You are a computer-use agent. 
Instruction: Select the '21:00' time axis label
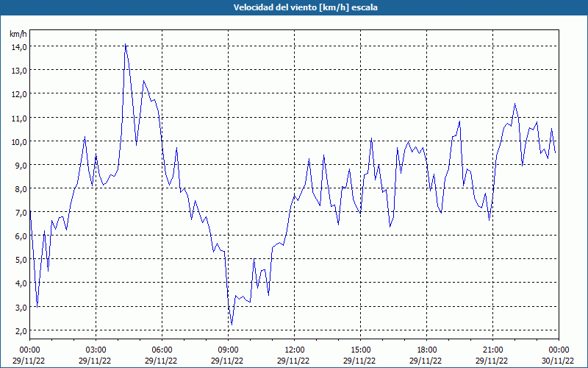pos(492,350)
